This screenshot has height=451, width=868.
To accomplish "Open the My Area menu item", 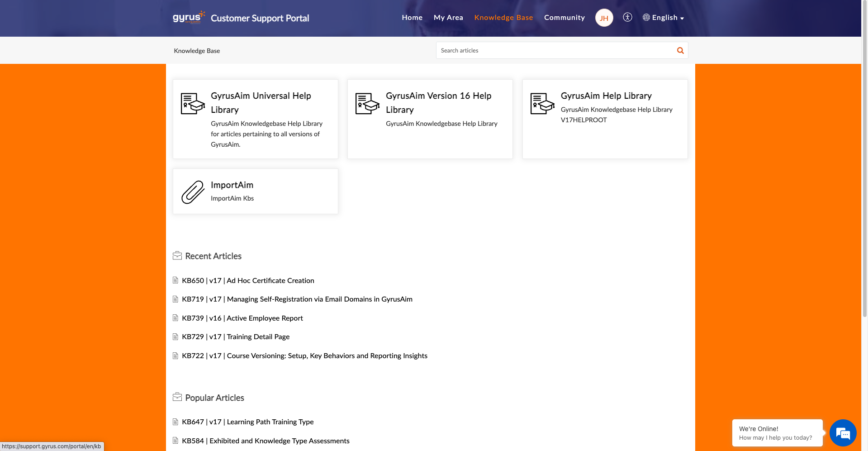I will pyautogui.click(x=448, y=18).
